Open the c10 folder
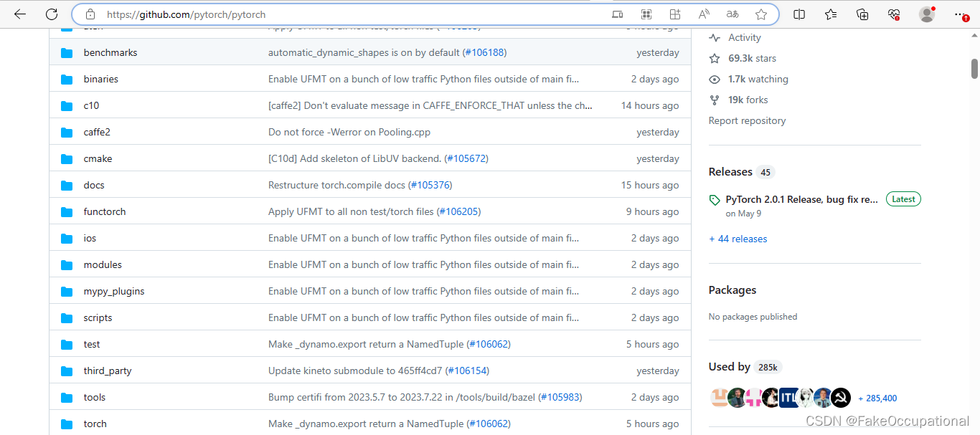Screen dimensions: 980x435 (91, 105)
